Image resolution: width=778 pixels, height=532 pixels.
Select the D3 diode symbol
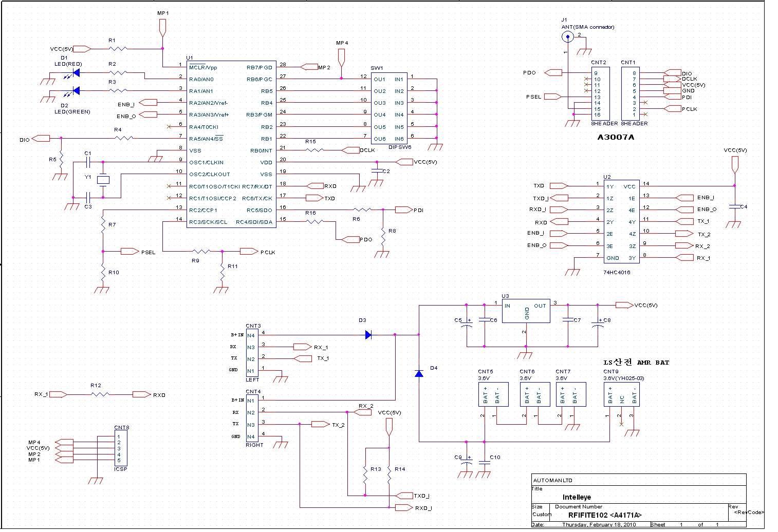368,335
